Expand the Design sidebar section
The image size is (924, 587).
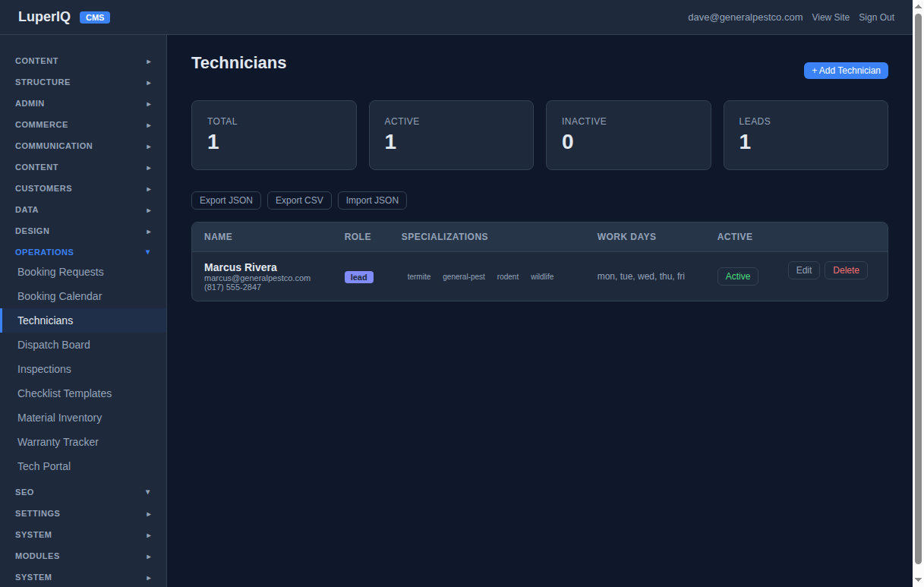tap(83, 231)
